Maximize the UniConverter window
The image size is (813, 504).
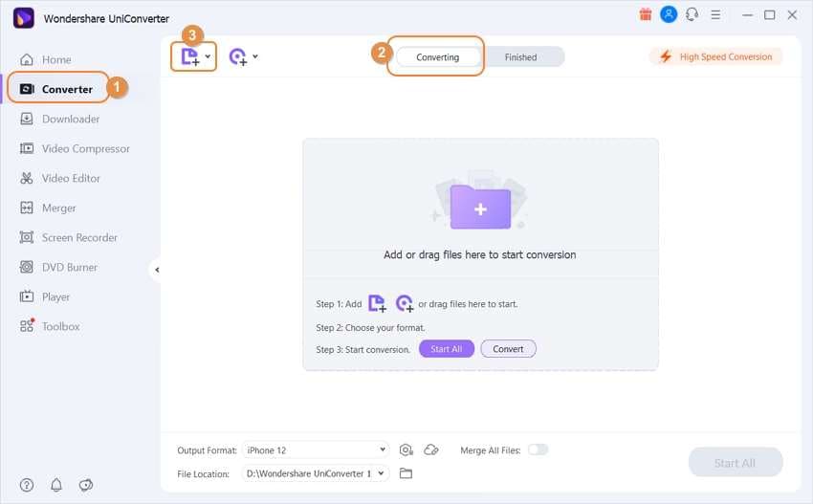tap(770, 15)
